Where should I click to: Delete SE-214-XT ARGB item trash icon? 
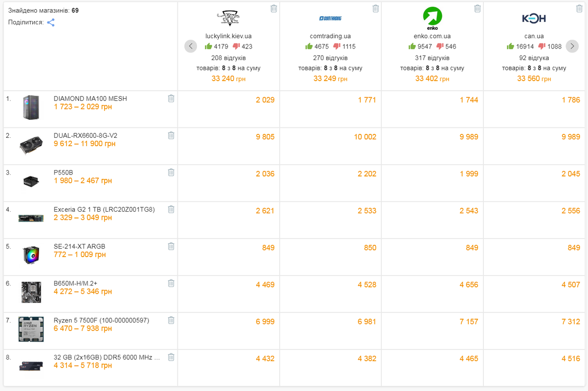point(171,246)
